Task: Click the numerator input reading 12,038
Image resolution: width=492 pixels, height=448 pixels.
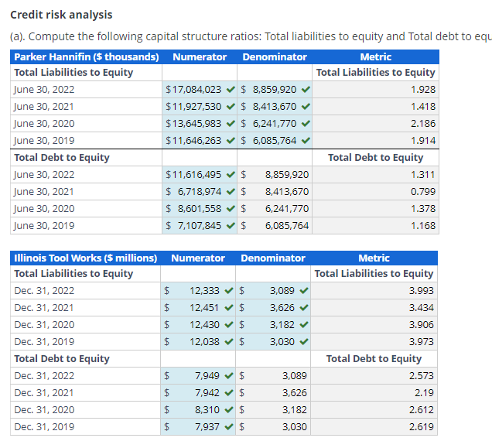Action: pos(198,341)
